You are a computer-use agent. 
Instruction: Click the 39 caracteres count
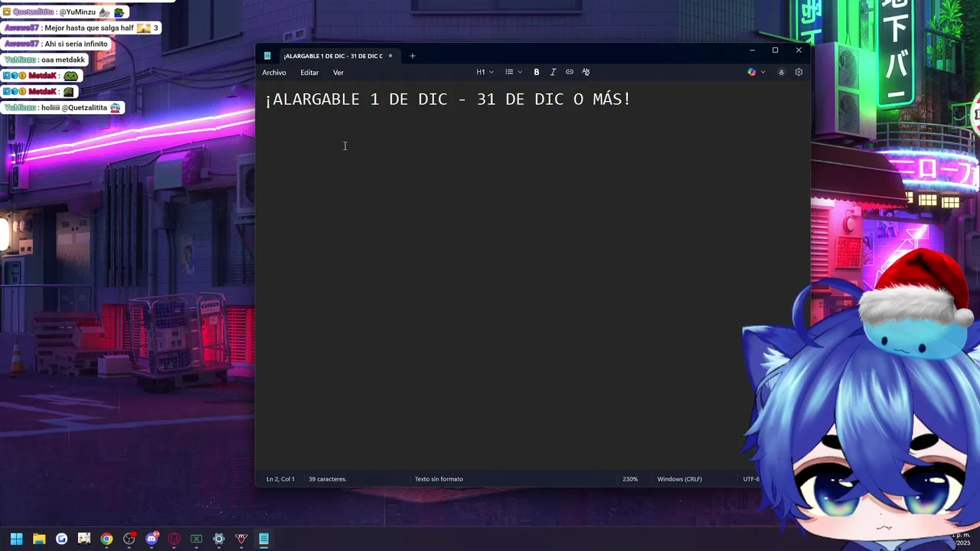click(328, 479)
